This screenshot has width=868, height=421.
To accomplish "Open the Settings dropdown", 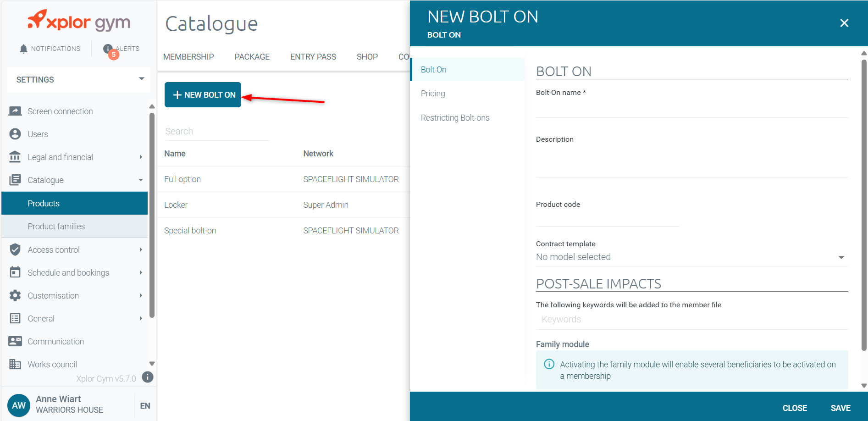I will [x=79, y=79].
